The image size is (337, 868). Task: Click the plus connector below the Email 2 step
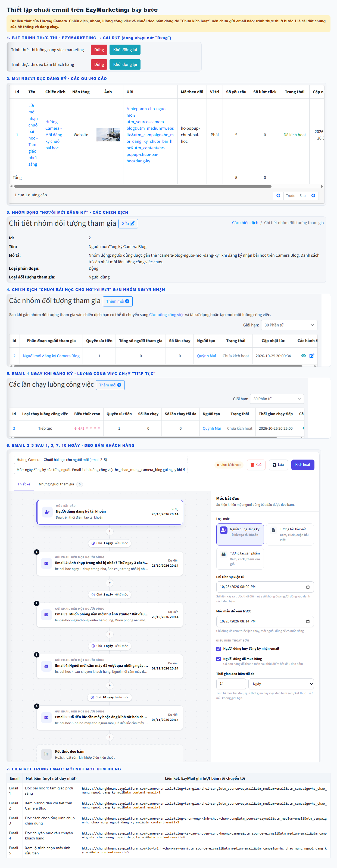[110, 582]
